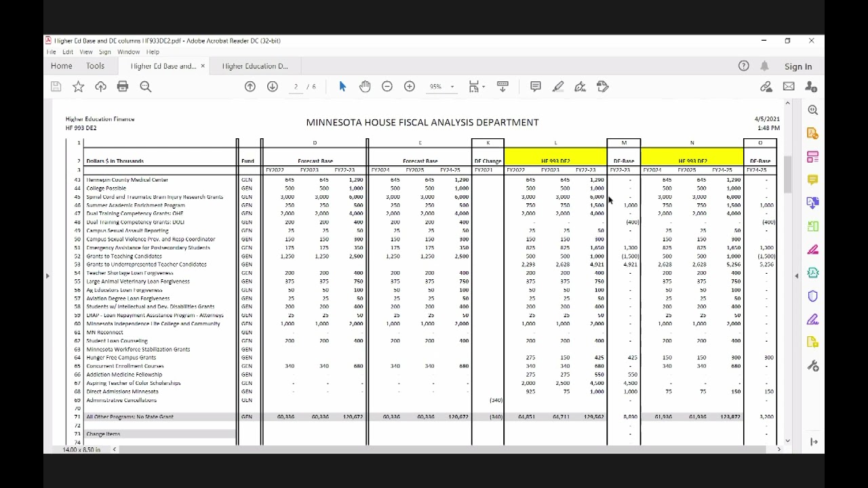Screen dimensions: 868x488
Task: Expand the zoom percentage dropdown
Action: pos(452,87)
